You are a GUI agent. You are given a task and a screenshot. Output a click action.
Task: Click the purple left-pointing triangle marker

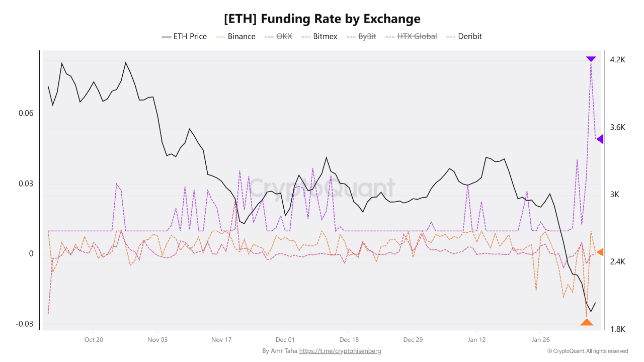600,139
